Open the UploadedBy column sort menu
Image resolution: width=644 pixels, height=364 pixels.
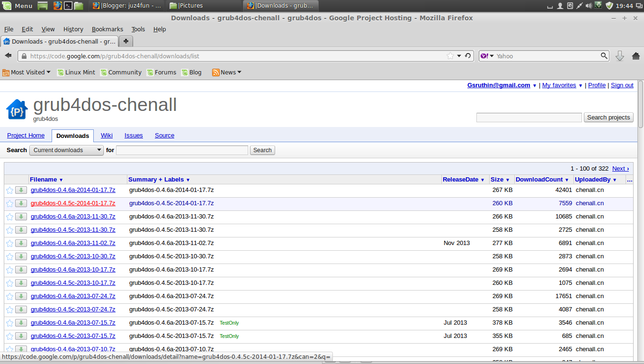pos(596,180)
